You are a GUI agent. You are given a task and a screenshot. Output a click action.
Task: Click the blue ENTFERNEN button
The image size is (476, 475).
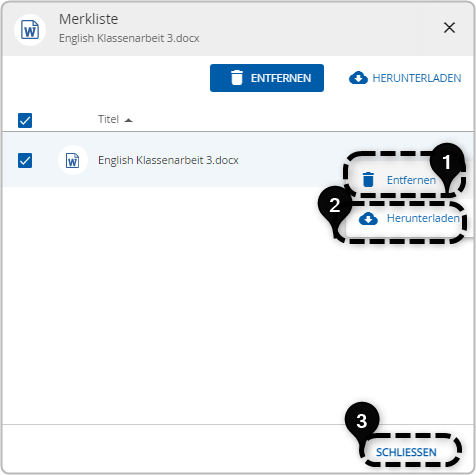(x=267, y=78)
